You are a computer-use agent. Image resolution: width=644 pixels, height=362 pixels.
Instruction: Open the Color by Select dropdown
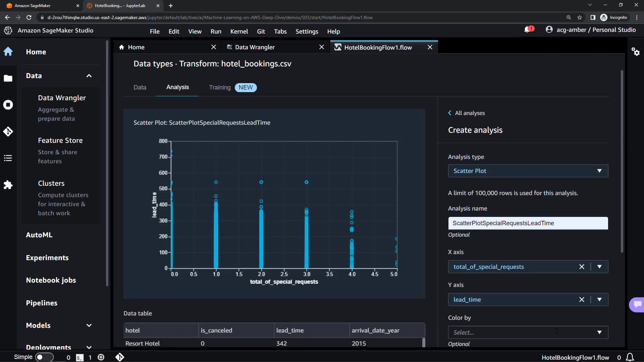point(528,333)
